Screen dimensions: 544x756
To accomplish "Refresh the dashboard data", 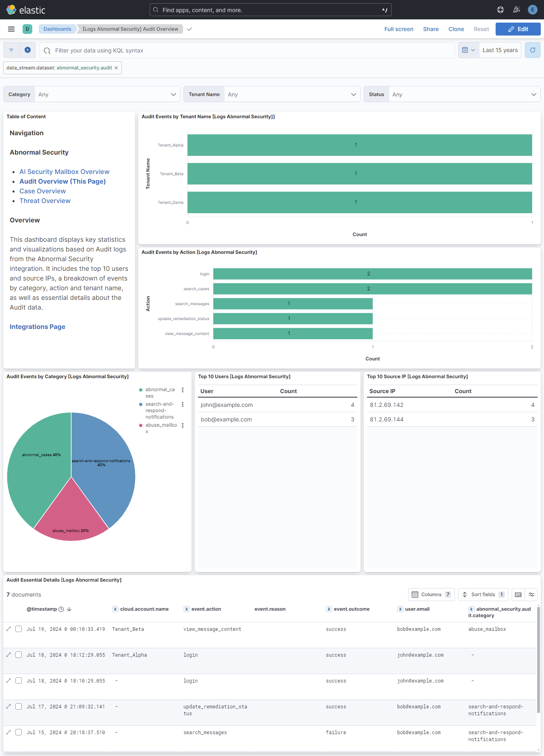I will coord(532,50).
